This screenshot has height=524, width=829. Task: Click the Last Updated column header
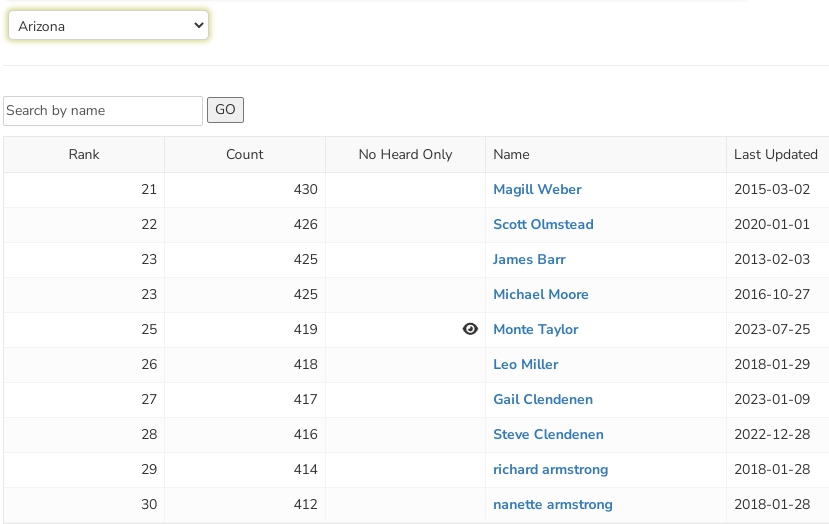pos(775,154)
